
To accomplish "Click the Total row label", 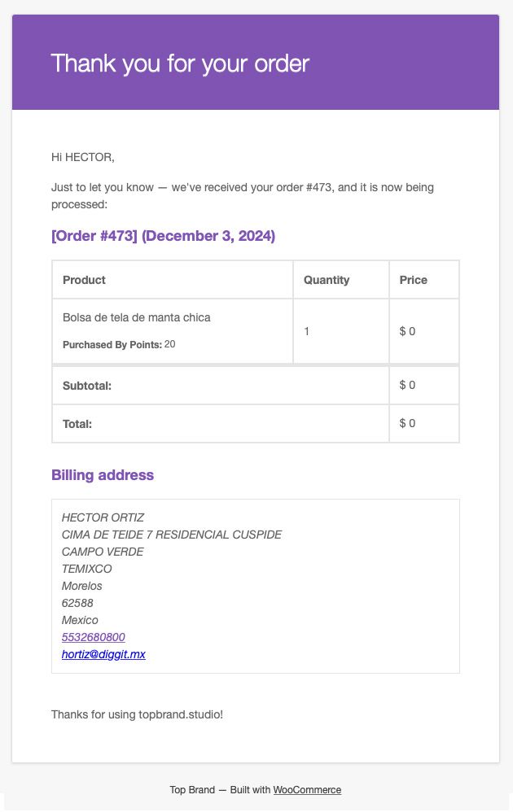I will click(77, 424).
